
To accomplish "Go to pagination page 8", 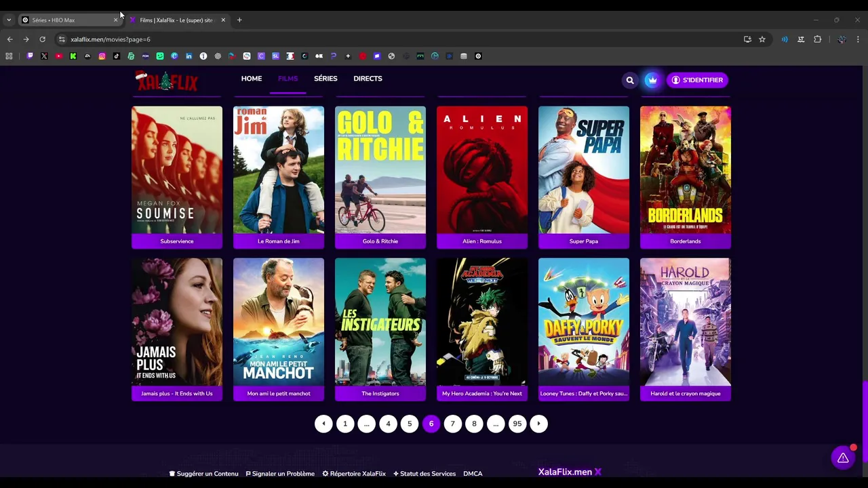I will click(x=474, y=424).
